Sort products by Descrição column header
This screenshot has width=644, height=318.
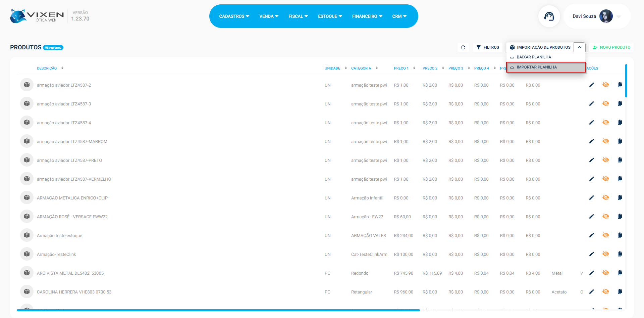47,68
